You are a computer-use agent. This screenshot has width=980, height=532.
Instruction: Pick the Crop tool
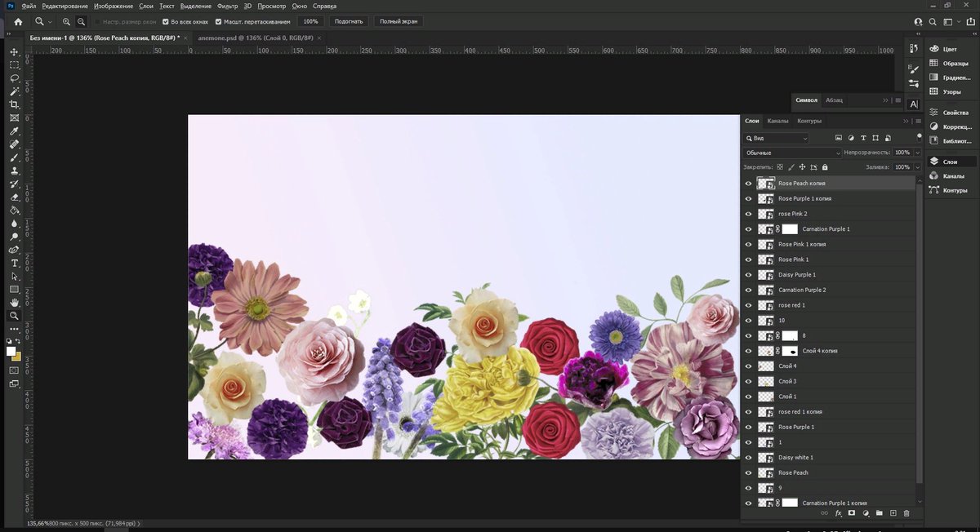(14, 105)
